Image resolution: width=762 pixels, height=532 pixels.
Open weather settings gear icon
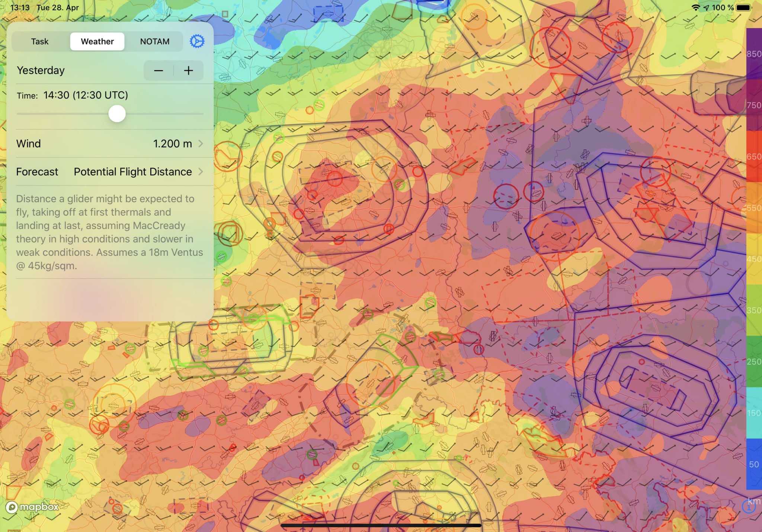(197, 41)
